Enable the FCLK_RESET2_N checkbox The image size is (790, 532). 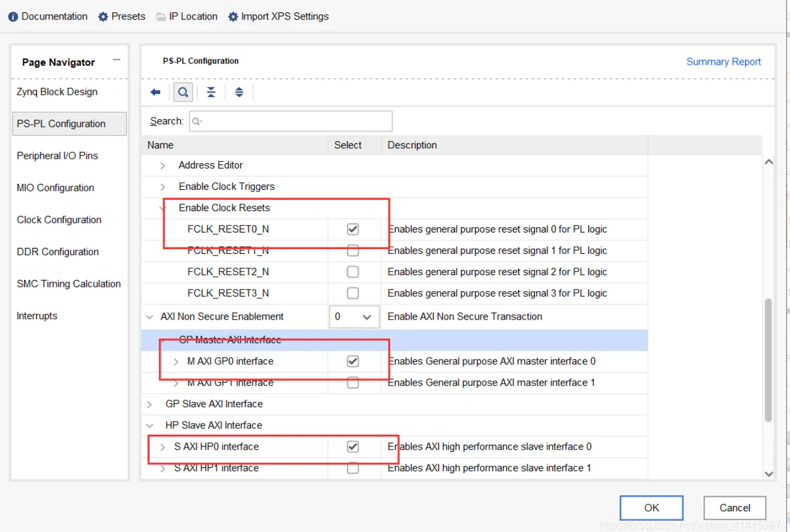coord(353,272)
